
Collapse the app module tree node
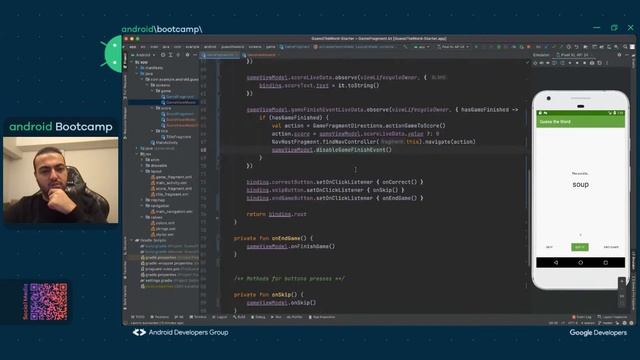click(x=132, y=62)
